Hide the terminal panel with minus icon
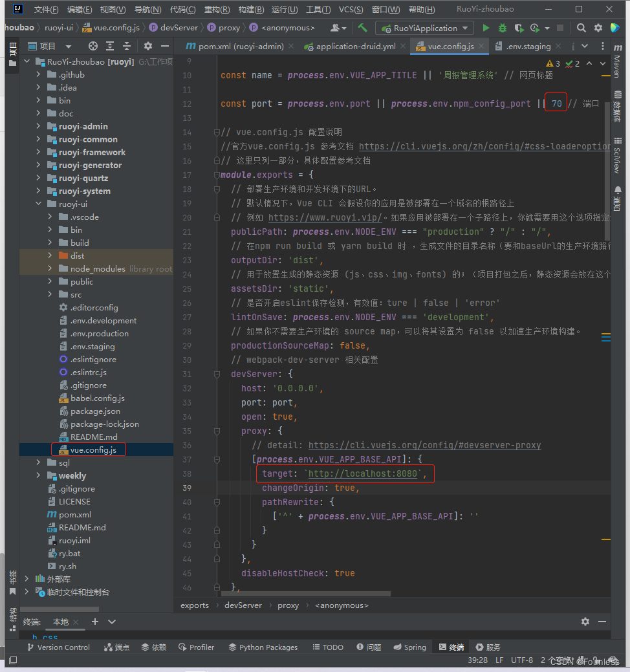Screen dimensions: 630x672 click(x=602, y=622)
